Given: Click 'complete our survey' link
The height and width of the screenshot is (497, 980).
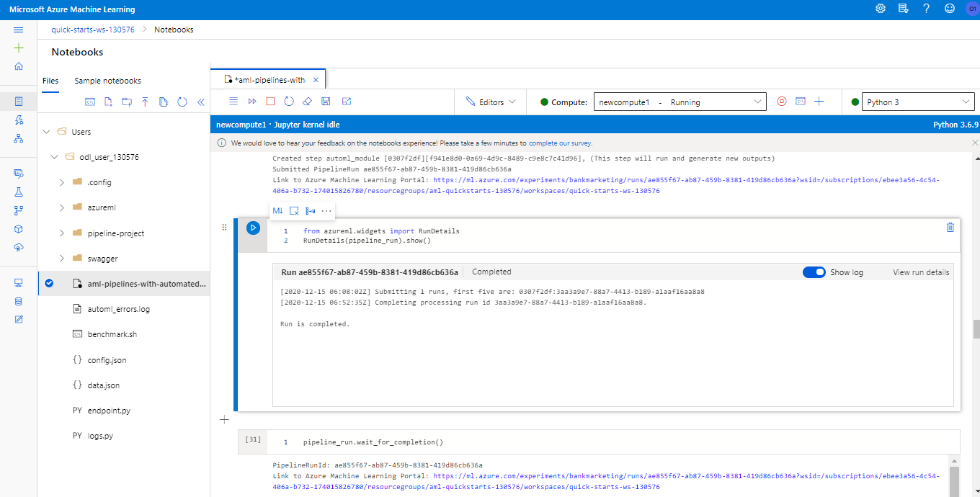Looking at the screenshot, I should (x=561, y=143).
